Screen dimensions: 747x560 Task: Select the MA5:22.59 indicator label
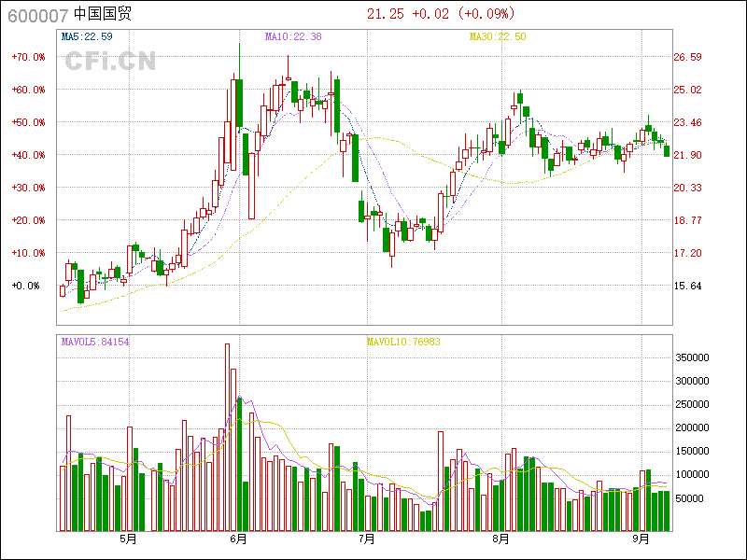tap(87, 36)
